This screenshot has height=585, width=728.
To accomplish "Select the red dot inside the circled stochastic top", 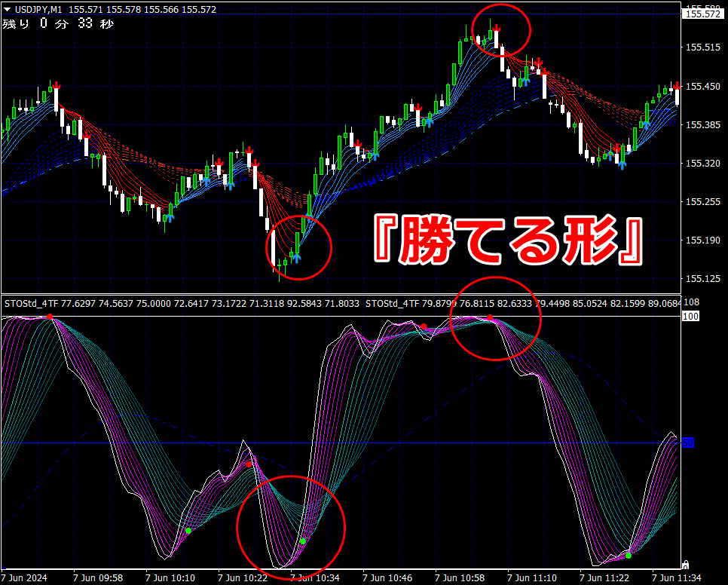I will click(490, 317).
